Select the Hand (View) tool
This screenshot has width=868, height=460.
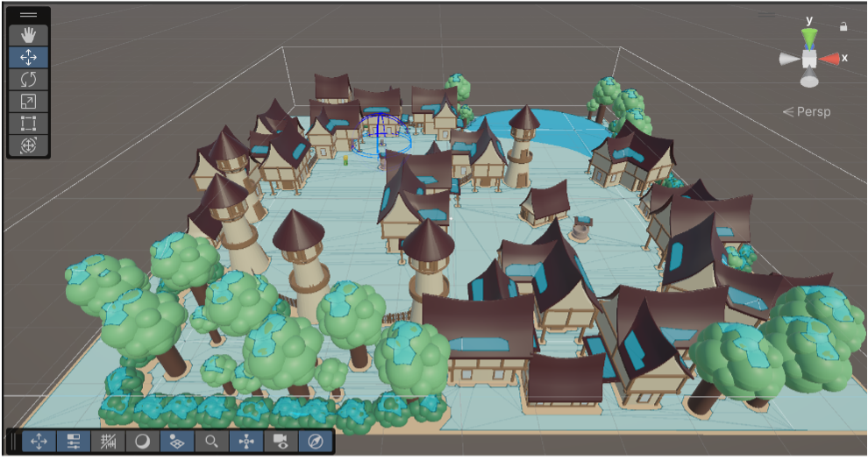tap(28, 35)
